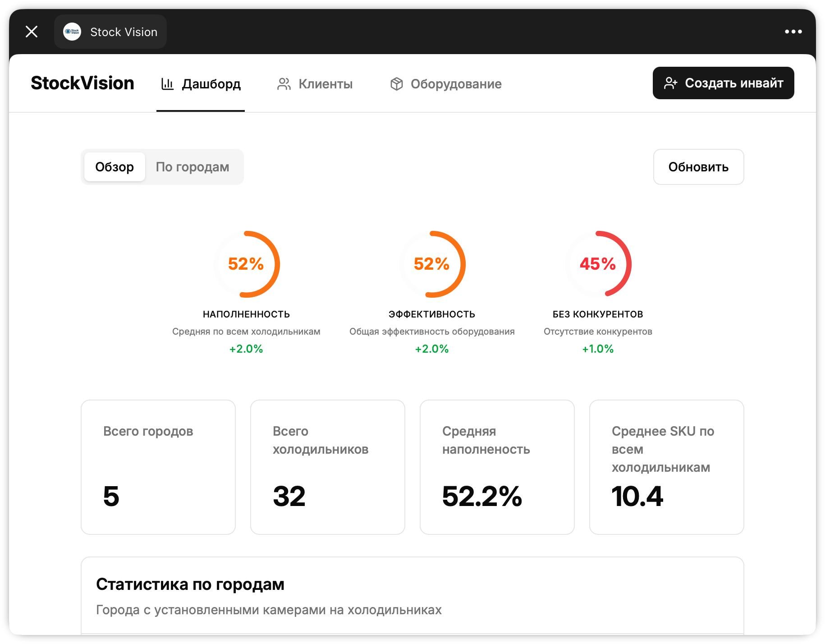Click the Всего городов card
The width and height of the screenshot is (825, 644).
pos(158,467)
